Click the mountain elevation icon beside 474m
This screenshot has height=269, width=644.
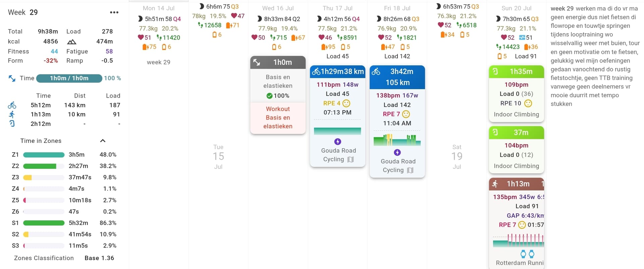72,42
